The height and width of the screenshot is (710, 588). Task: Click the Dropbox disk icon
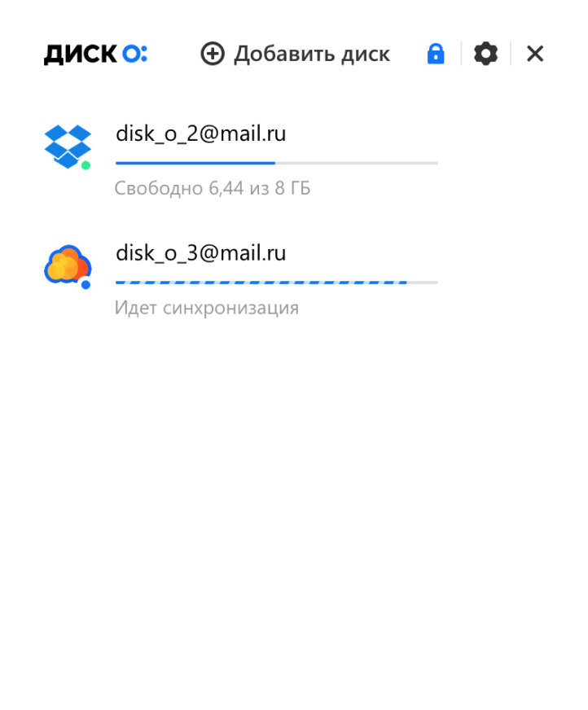click(68, 147)
